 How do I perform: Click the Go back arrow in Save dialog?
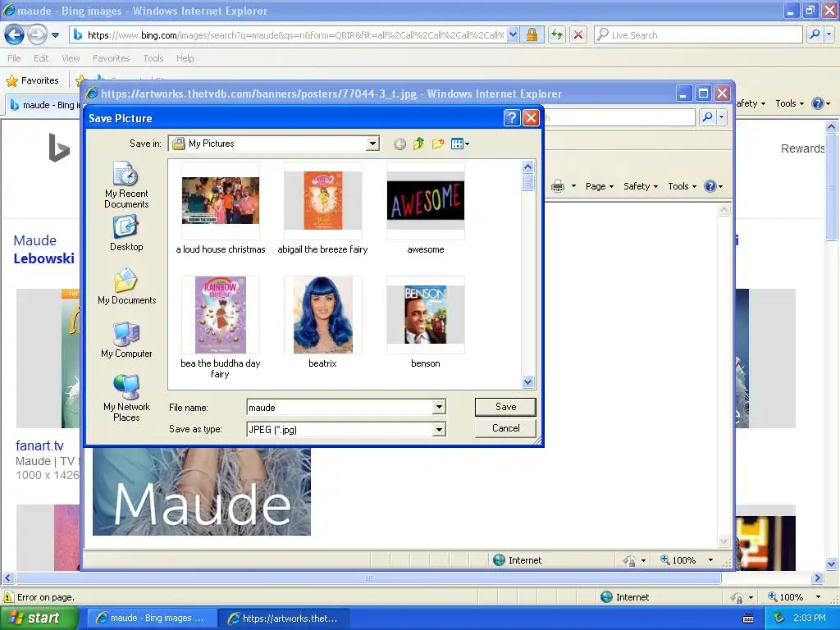click(x=399, y=144)
